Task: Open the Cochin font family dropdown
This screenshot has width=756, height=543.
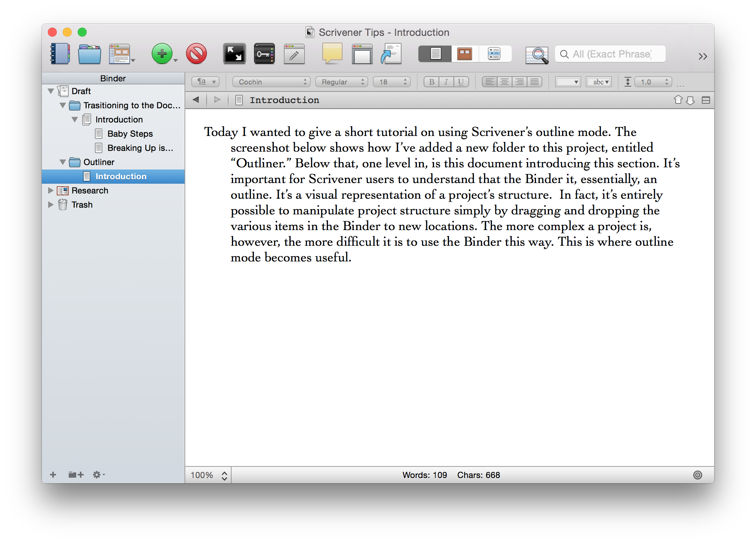Action: tap(271, 82)
